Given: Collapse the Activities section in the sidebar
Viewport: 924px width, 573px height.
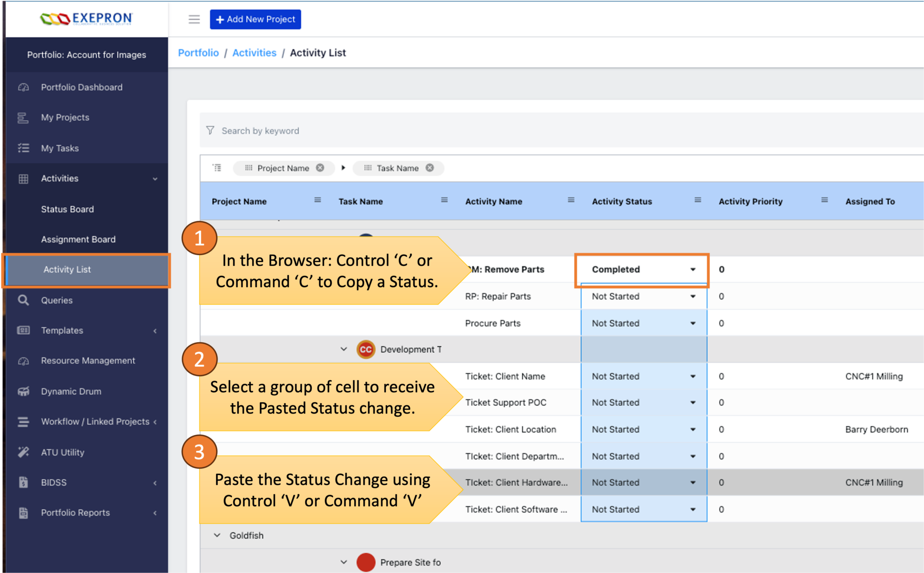Looking at the screenshot, I should coord(156,179).
